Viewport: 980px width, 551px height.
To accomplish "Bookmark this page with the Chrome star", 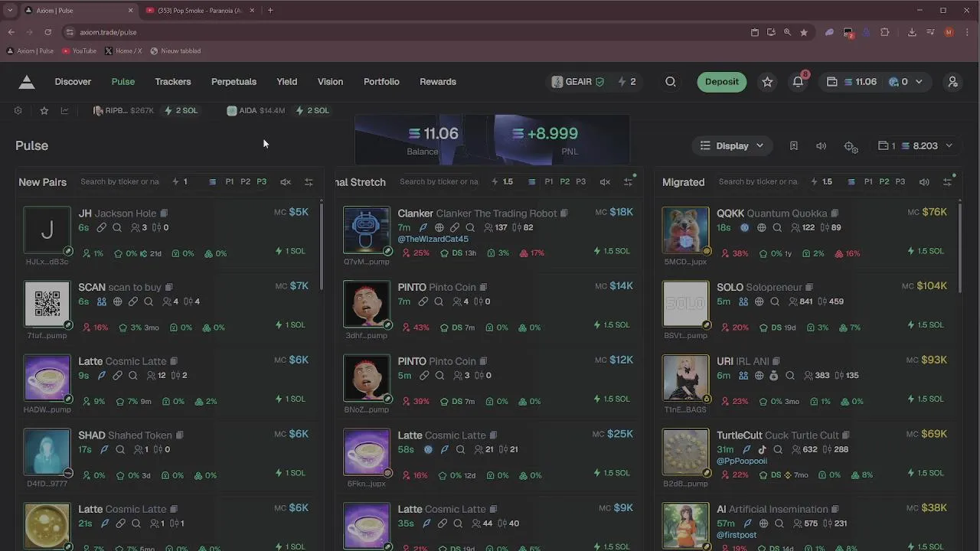I will coord(804,32).
